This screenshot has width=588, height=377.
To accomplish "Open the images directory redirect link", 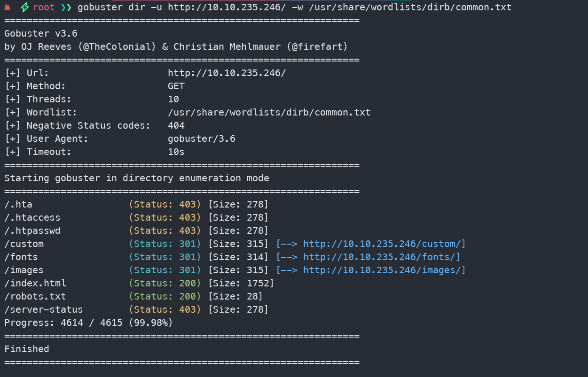I will pos(384,270).
